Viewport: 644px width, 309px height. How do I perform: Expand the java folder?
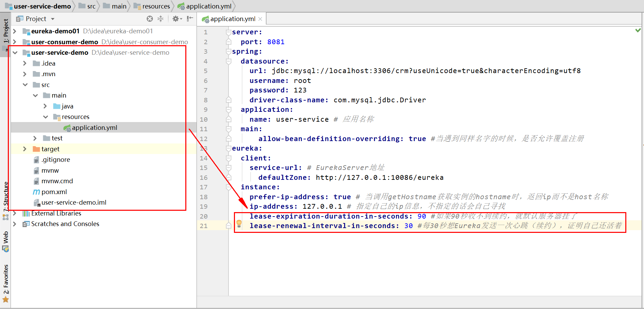(x=45, y=106)
